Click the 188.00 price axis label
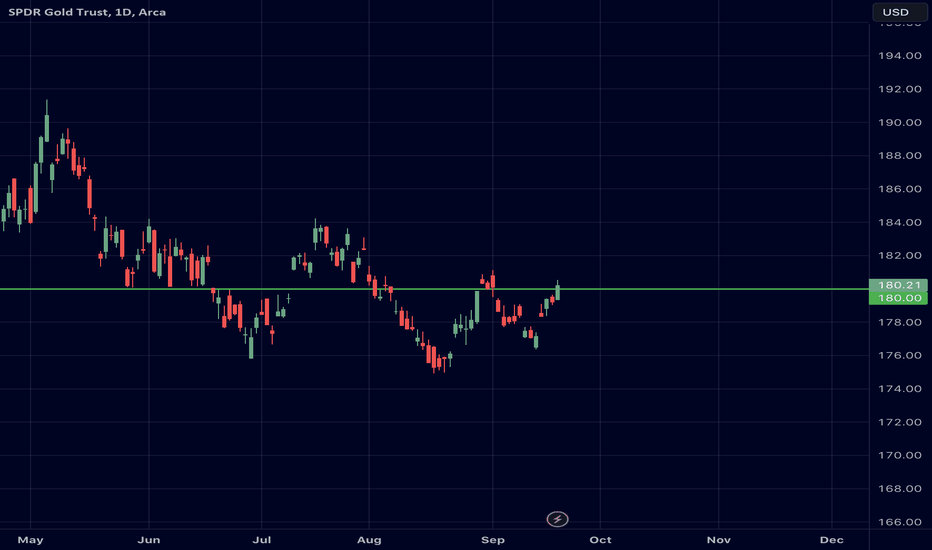The width and height of the screenshot is (932, 550). click(900, 156)
